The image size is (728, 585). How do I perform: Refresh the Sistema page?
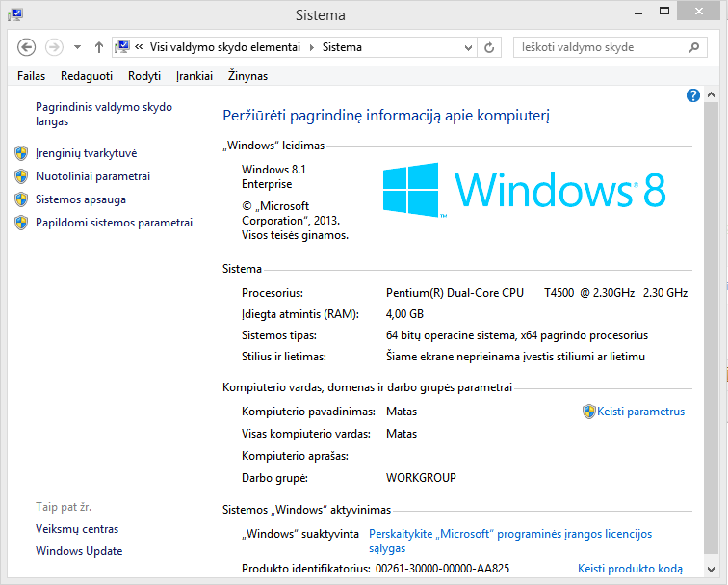[489, 47]
